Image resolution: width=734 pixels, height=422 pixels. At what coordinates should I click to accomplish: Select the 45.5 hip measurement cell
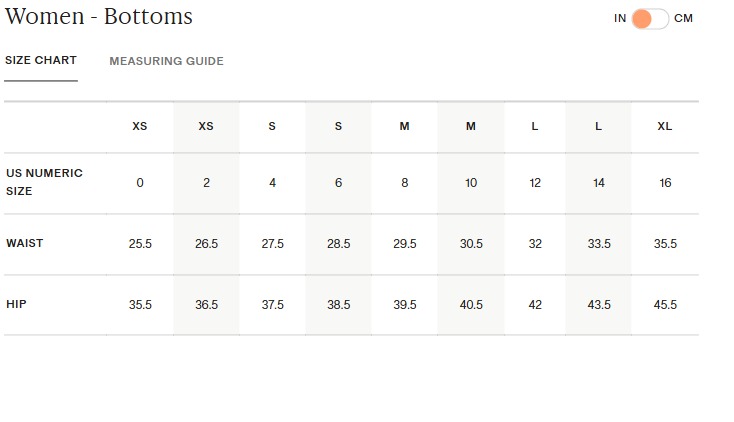pyautogui.click(x=665, y=305)
